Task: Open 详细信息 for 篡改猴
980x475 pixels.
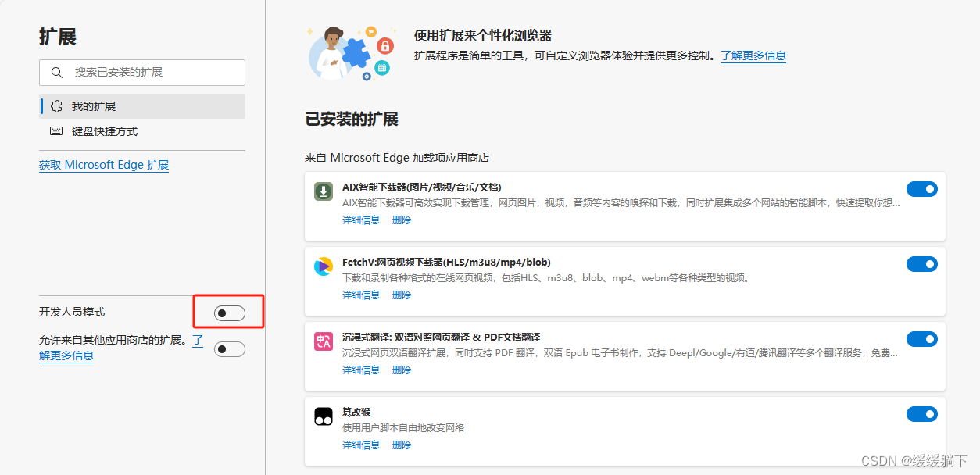Action: point(361,445)
